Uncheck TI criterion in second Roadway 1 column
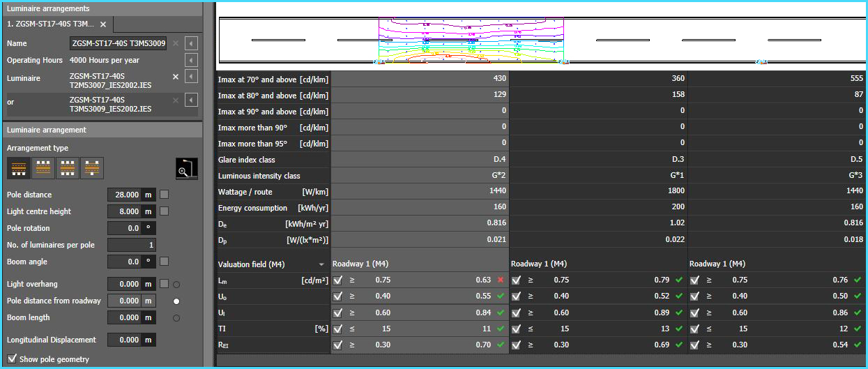The height and width of the screenshot is (369, 868). click(x=517, y=329)
